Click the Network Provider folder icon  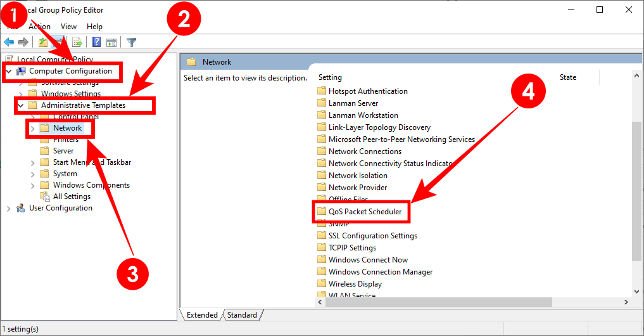point(322,187)
